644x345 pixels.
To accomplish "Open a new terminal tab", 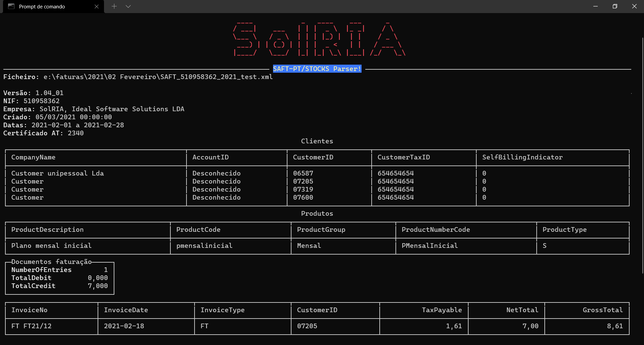I will click(114, 6).
